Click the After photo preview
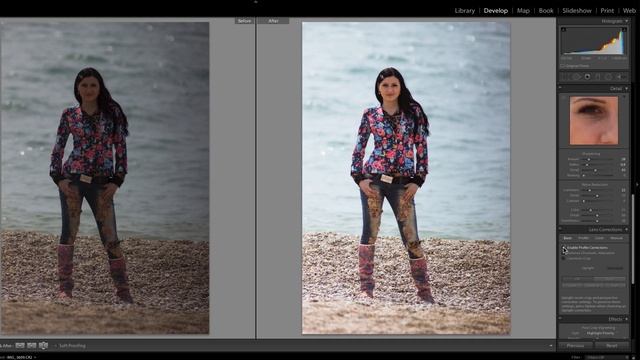The image size is (640, 360). click(x=406, y=178)
